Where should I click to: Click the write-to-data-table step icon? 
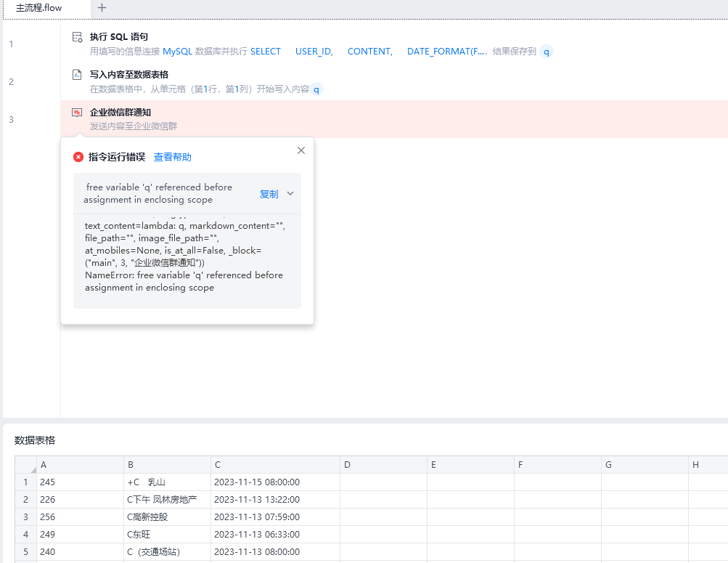point(77,75)
